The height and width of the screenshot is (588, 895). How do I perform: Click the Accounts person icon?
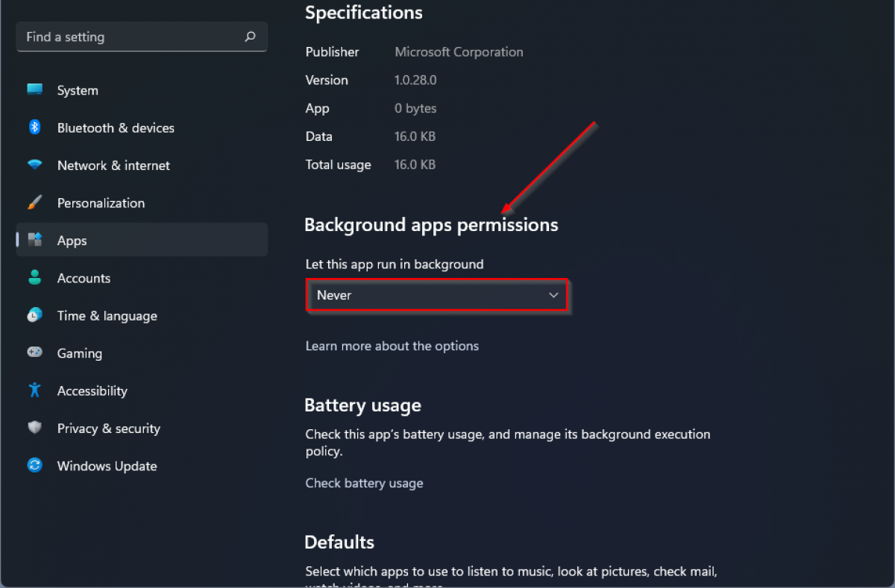[34, 277]
